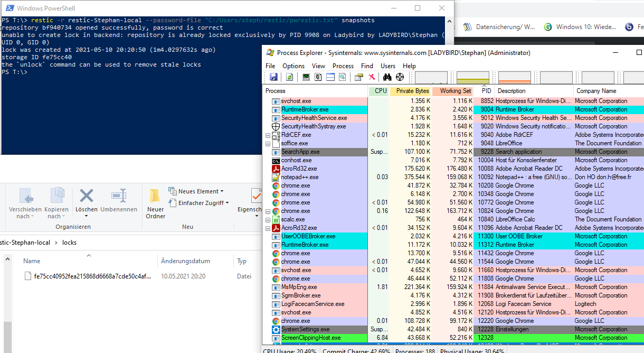The height and width of the screenshot is (353, 644).
Task: Open the Users menu
Action: click(388, 66)
